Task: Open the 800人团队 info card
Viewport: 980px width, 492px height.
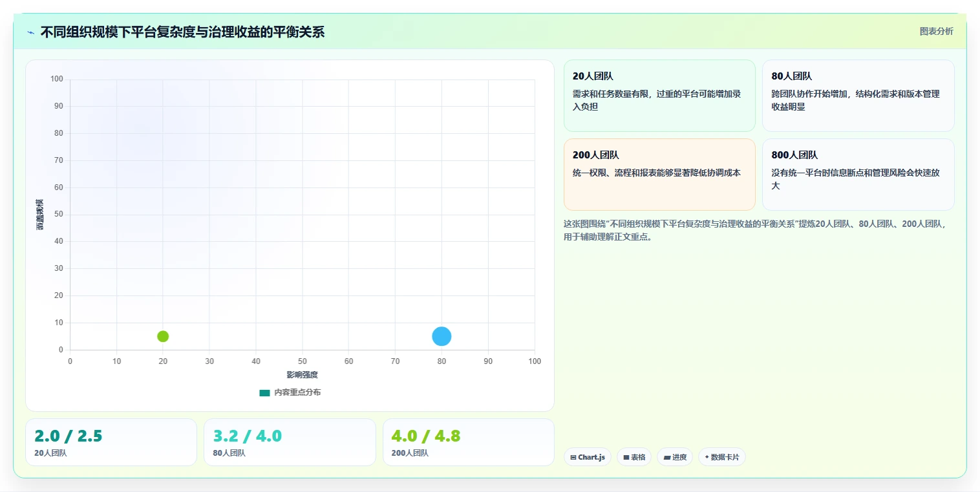Action: pos(858,175)
